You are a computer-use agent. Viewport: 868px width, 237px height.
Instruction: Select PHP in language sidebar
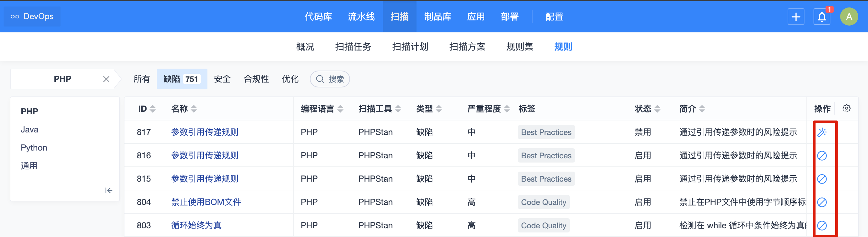pos(29,111)
